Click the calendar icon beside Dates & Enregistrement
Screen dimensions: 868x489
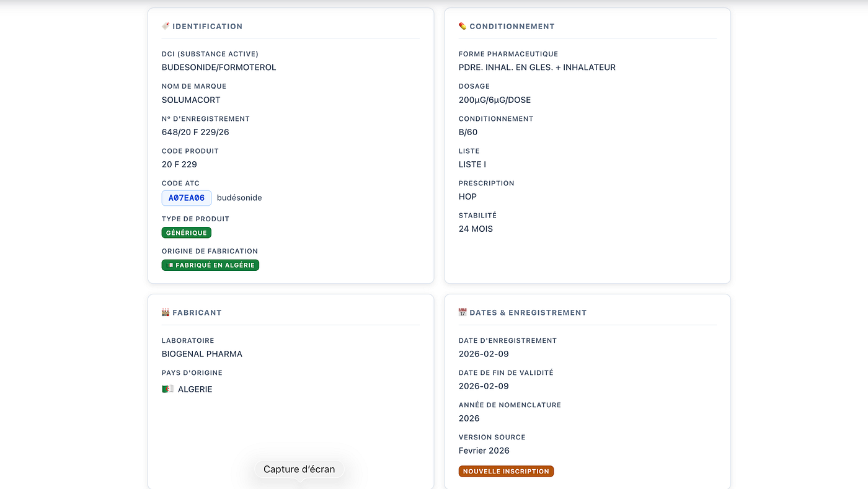463,312
